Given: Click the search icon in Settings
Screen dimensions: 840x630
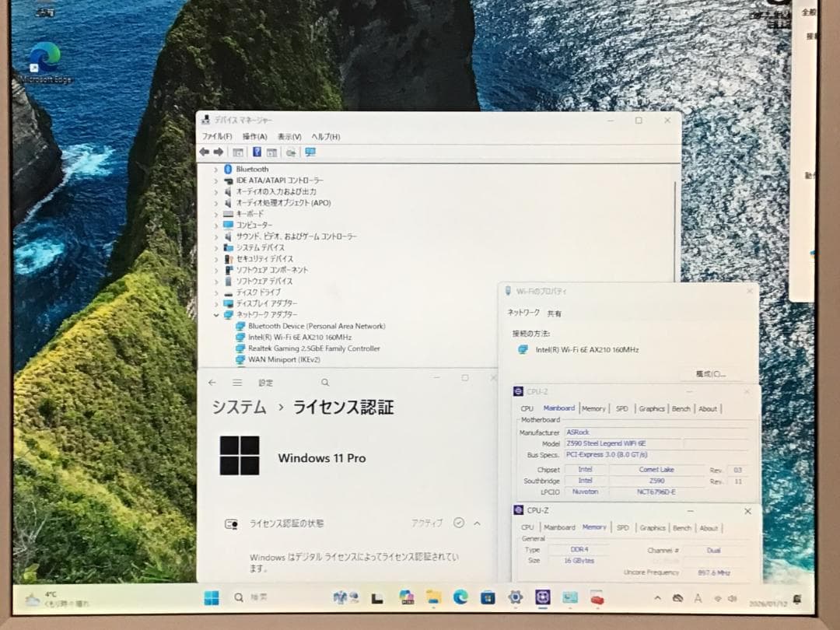Looking at the screenshot, I should point(324,382).
